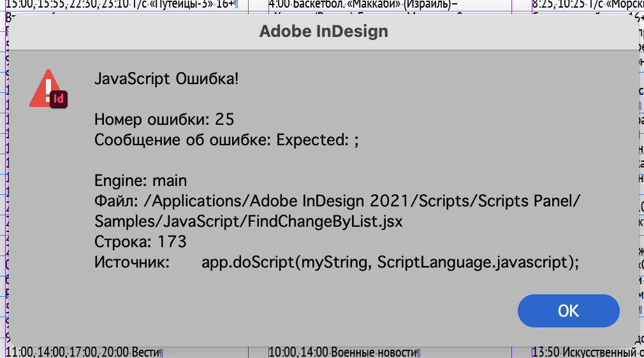
Task: Click the Источник label
Action: coord(132,262)
